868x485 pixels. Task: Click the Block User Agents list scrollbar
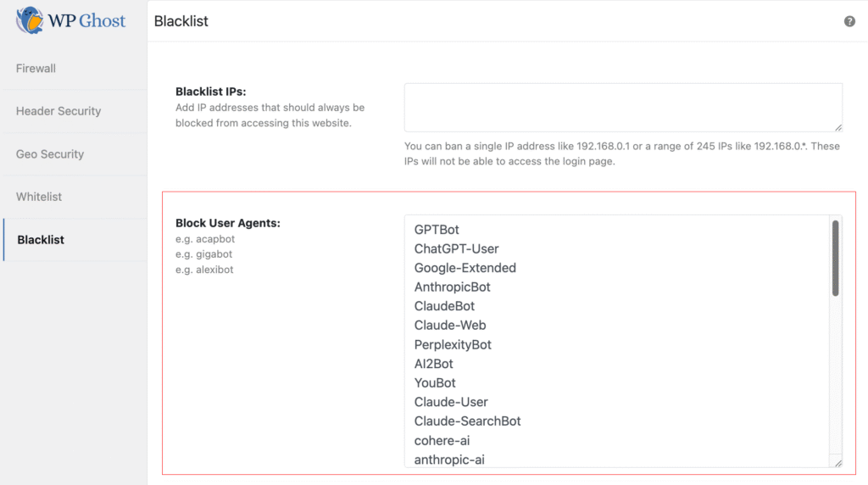pos(836,259)
